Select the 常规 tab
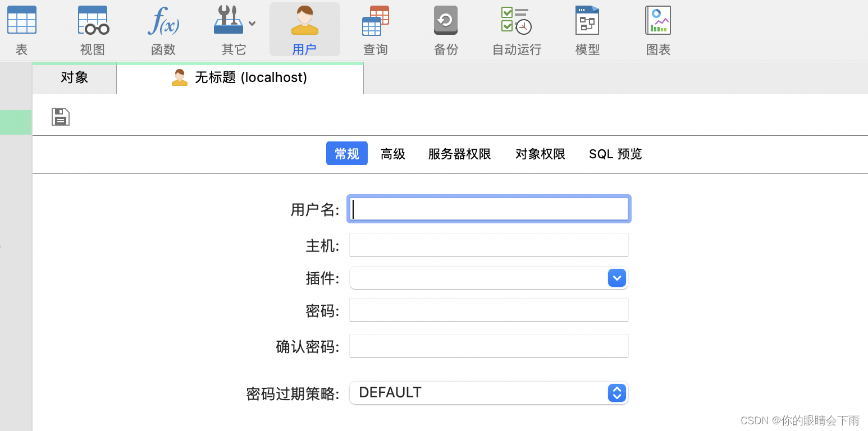Viewport: 868px width, 431px height. coord(347,154)
